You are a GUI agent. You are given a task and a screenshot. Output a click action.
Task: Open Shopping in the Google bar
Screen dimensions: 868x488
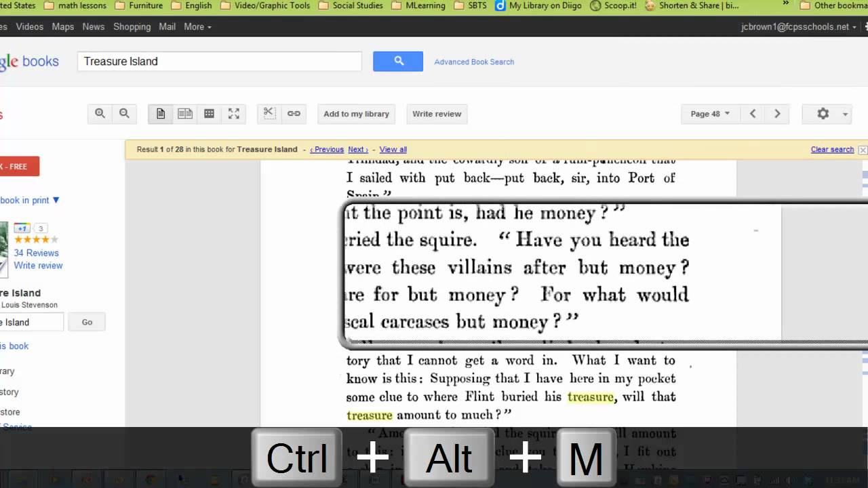pos(132,26)
